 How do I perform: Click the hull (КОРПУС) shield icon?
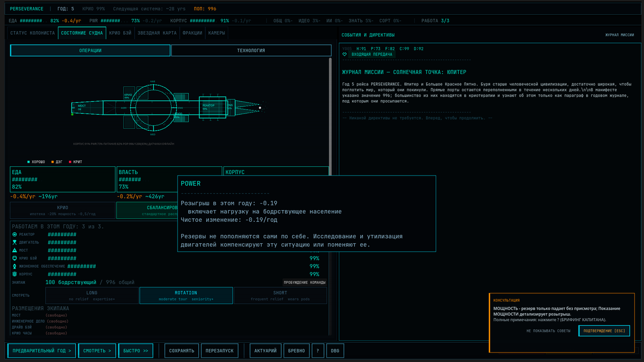pos(15,274)
